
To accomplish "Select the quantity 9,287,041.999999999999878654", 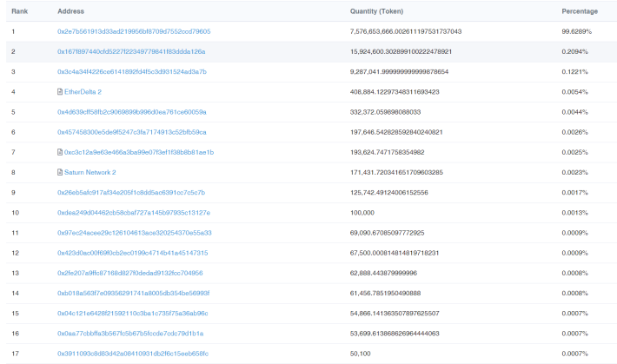I will [x=399, y=71].
